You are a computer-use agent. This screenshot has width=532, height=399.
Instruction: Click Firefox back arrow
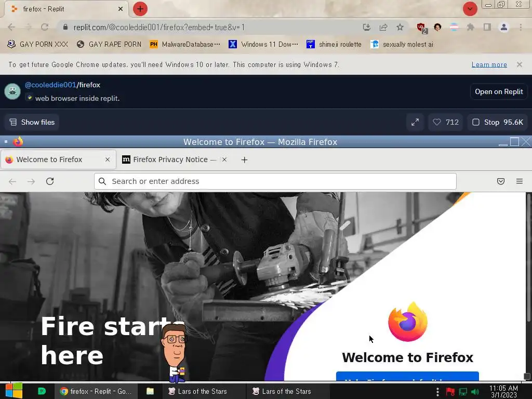click(x=12, y=181)
